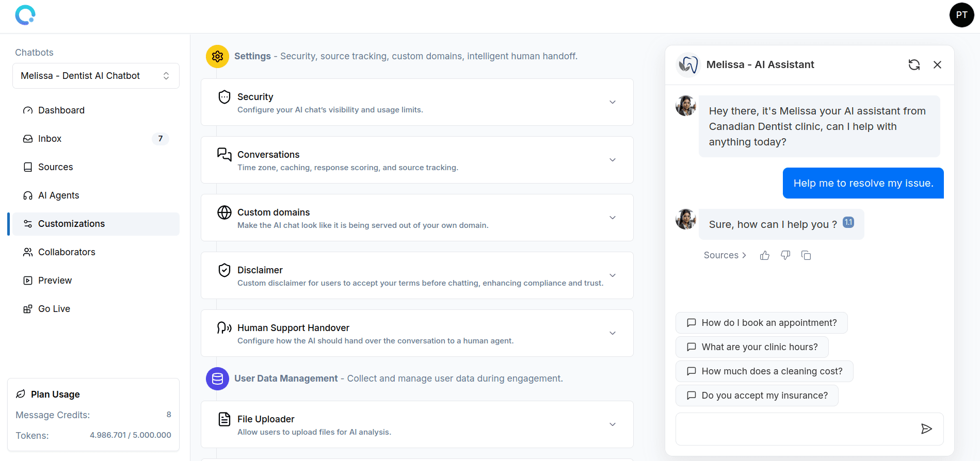Open the Melissa chatbot selector dropdown
Viewport: 980px width, 461px height.
click(x=96, y=76)
